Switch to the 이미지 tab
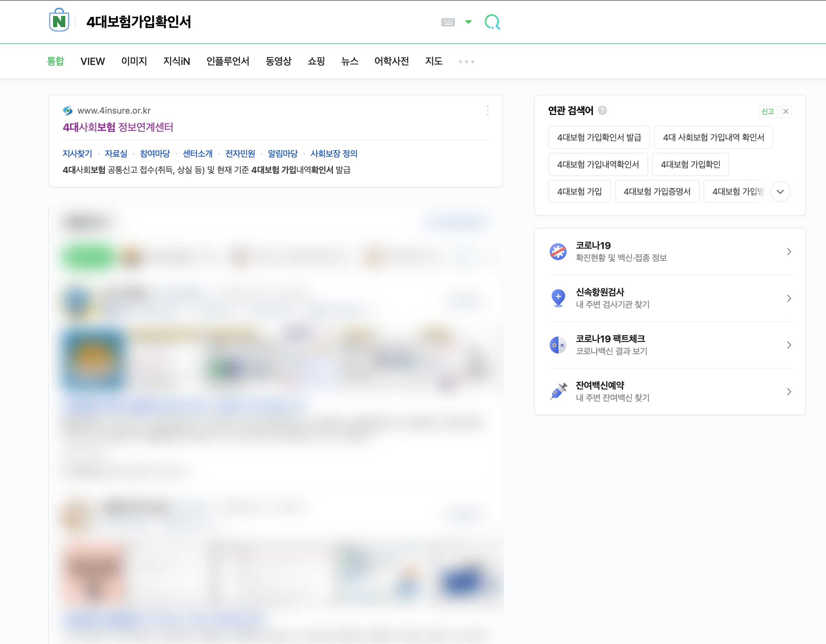This screenshot has height=644, width=826. coord(134,61)
